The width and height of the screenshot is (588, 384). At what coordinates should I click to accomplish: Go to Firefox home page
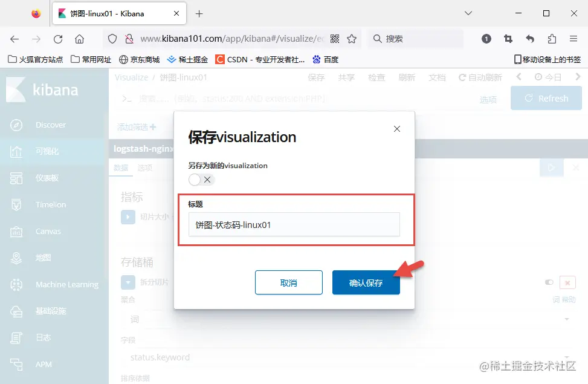[80, 39]
